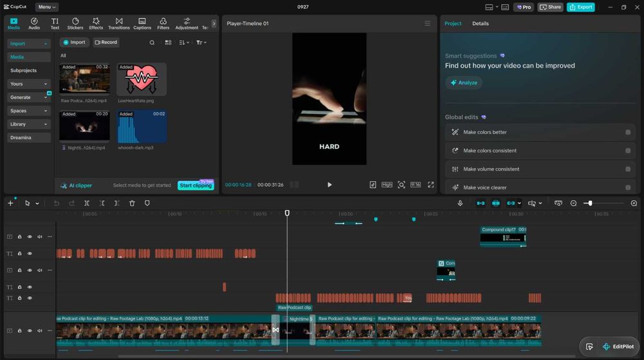Click the Redo arrow in timeline toolbar

[71, 204]
